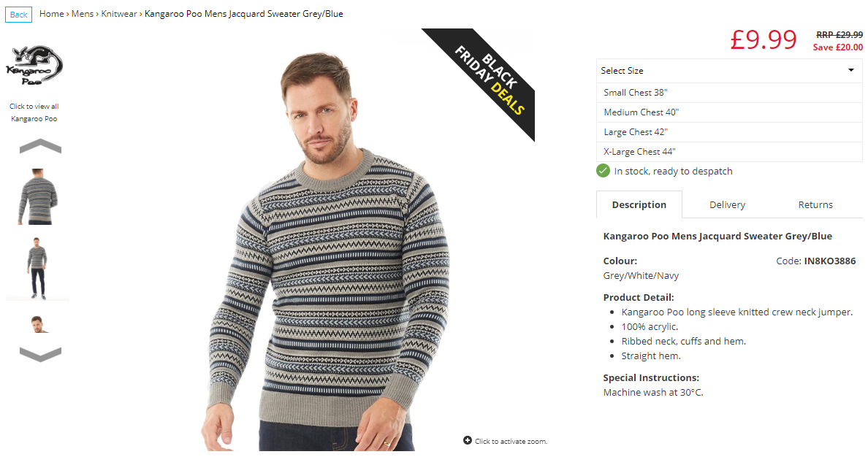Image resolution: width=868 pixels, height=457 pixels.
Task: Click the green in-stock checkmark icon
Action: 603,171
